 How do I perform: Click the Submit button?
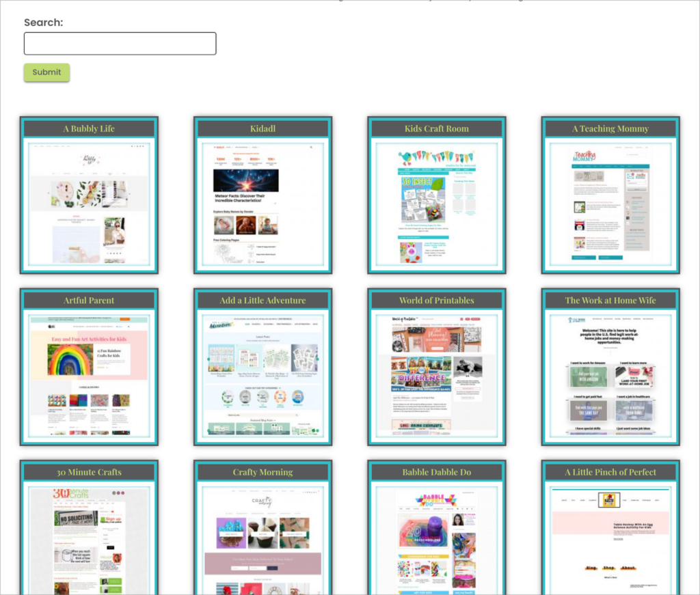(46, 72)
